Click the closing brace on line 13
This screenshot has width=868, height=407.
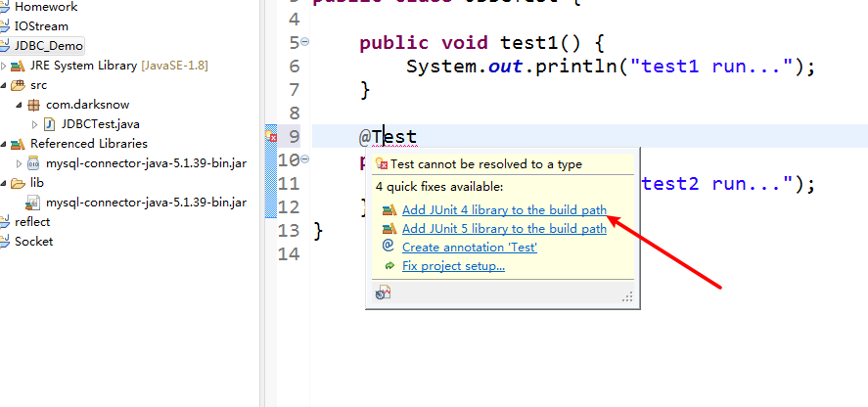(x=318, y=230)
